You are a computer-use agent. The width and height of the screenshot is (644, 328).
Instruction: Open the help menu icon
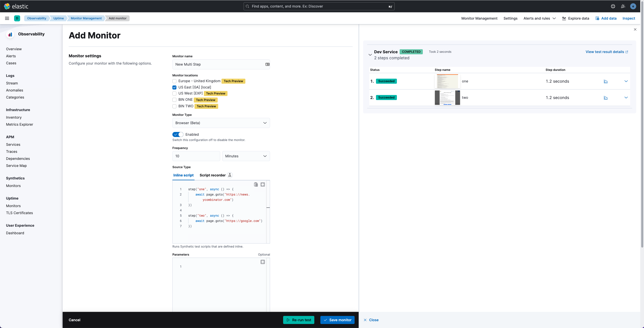(613, 6)
